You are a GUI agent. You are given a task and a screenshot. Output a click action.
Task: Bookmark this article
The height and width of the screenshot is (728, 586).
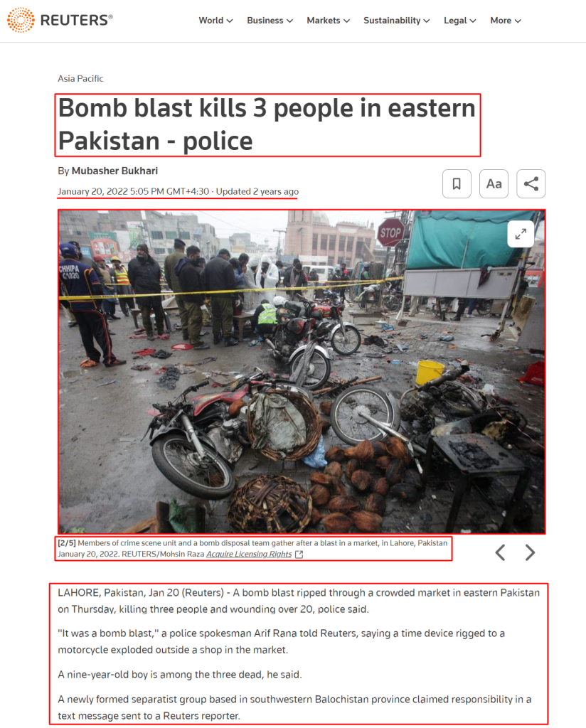(x=457, y=184)
